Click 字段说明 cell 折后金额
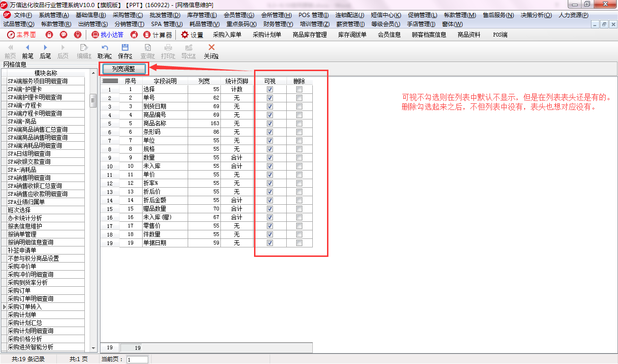This screenshot has width=618, height=364. pyautogui.click(x=165, y=200)
